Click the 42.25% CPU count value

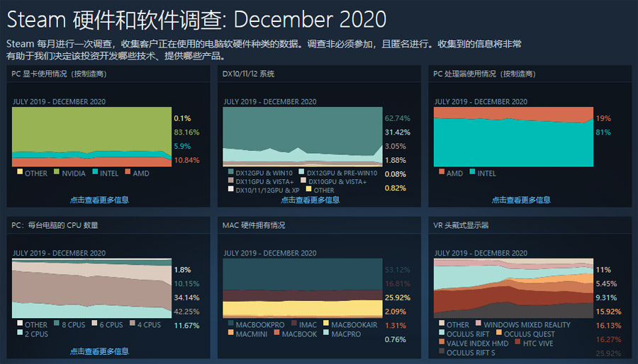[x=186, y=312]
